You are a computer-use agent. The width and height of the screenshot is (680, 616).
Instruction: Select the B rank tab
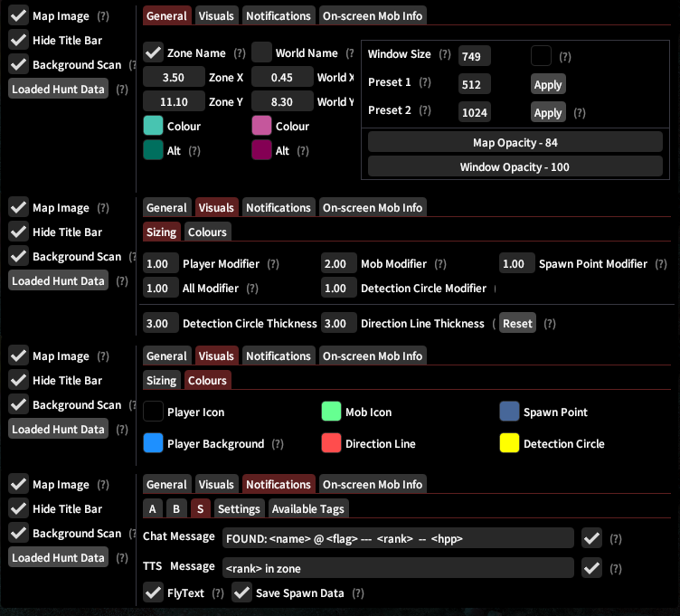click(x=176, y=509)
